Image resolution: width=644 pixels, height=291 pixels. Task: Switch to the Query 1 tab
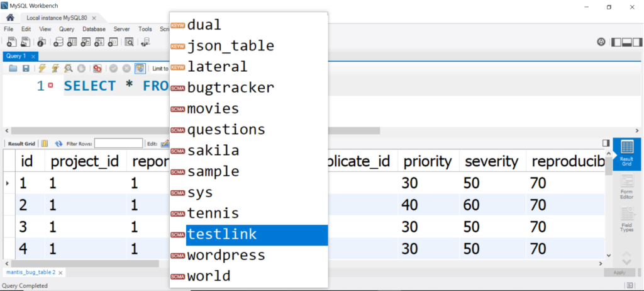pyautogui.click(x=16, y=56)
